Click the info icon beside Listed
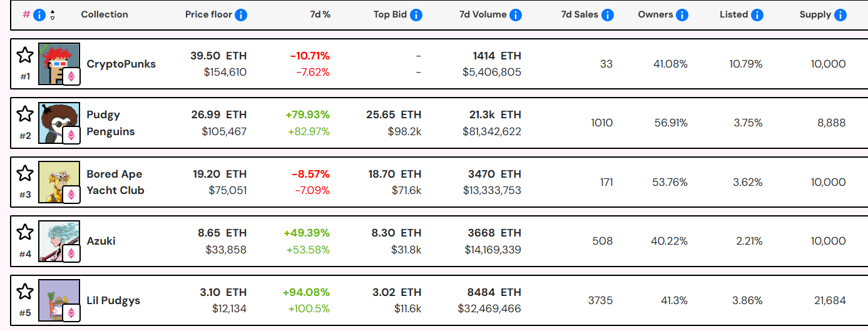Viewport: 868px width, 331px height. 757,15
